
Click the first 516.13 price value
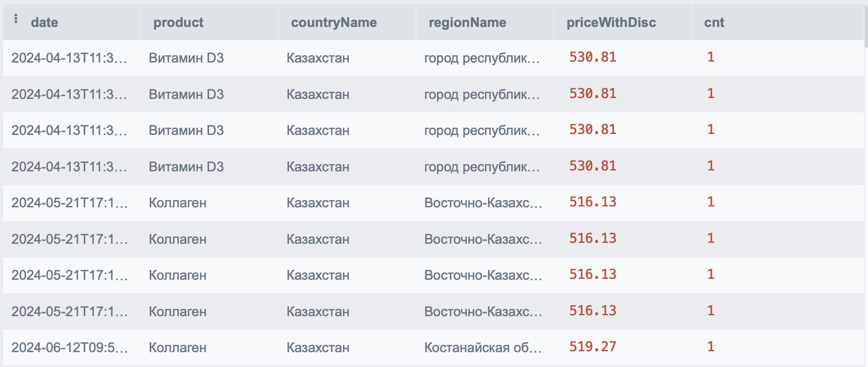pos(592,202)
